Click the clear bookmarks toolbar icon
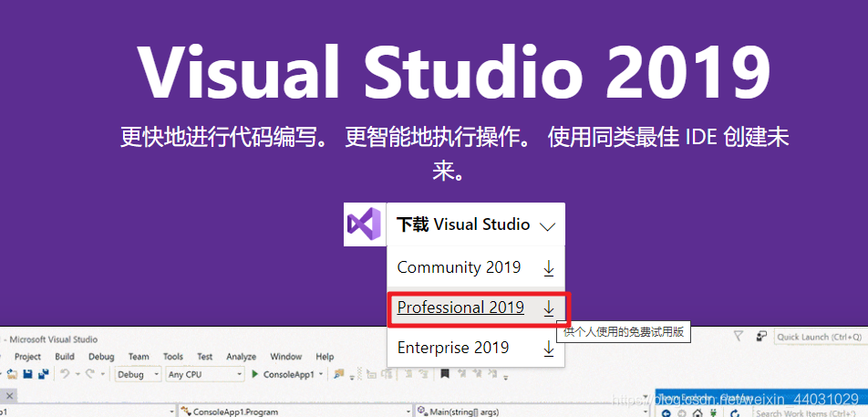The width and height of the screenshot is (868, 417). point(492,374)
